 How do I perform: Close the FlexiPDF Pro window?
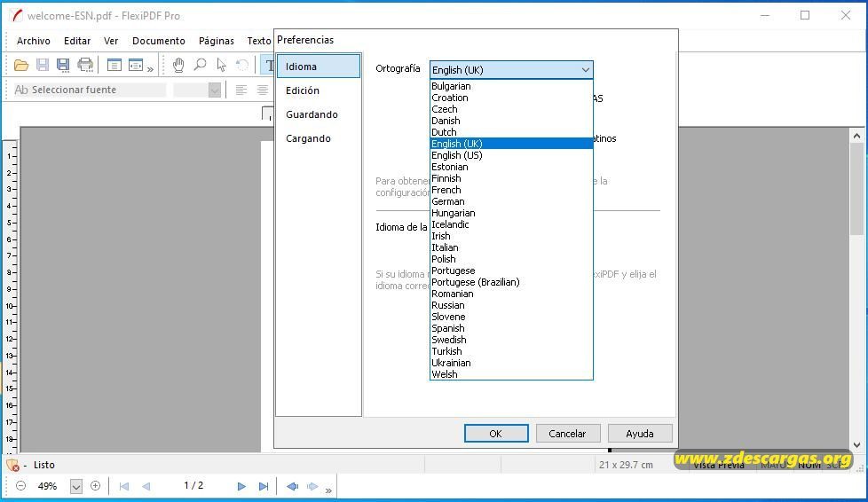[x=845, y=15]
